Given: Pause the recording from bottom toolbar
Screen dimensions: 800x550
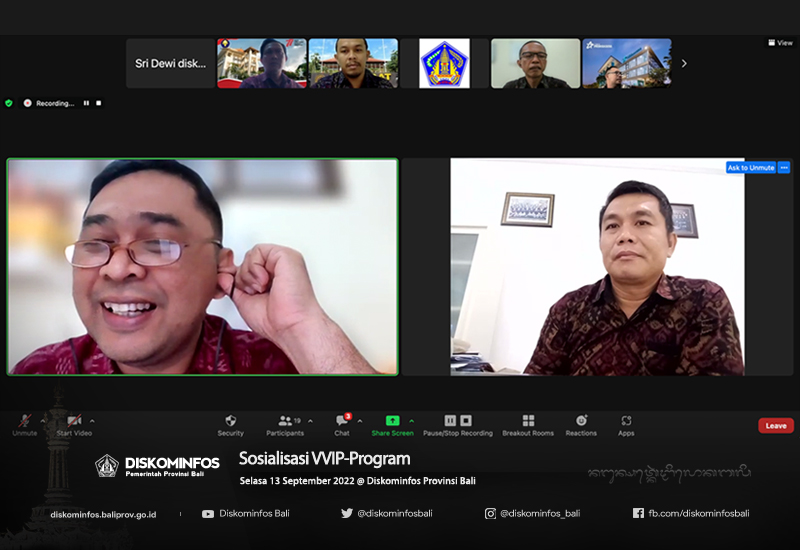Looking at the screenshot, I should click(450, 420).
